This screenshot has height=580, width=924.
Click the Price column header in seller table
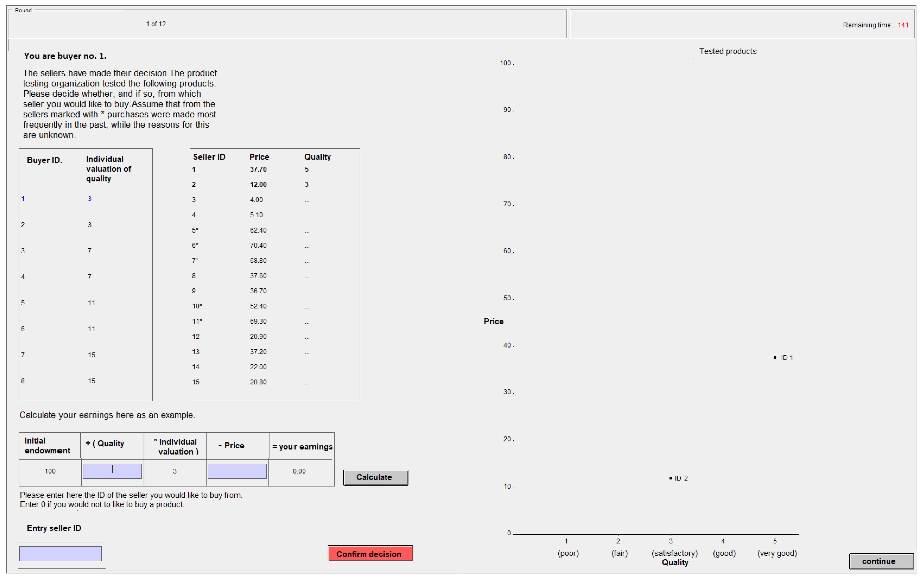pyautogui.click(x=259, y=157)
